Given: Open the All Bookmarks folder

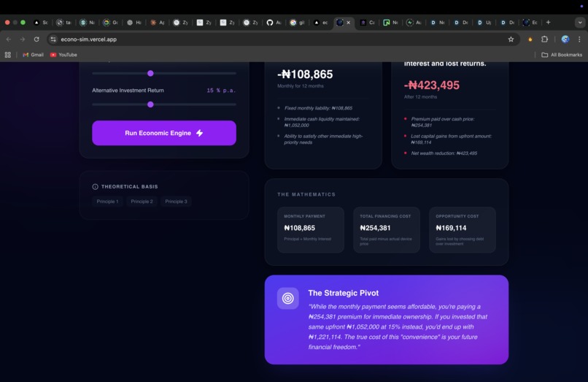Looking at the screenshot, I should [562, 55].
